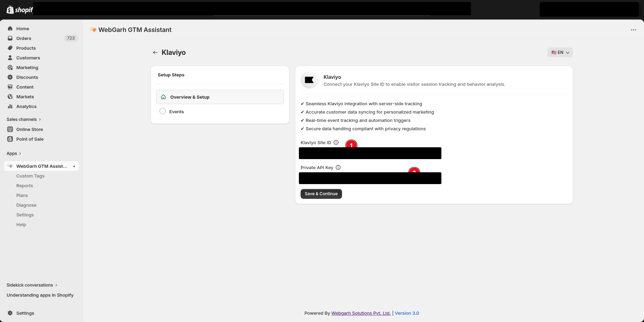Click the Customers person icon
Screen dimensions: 644x322
click(10, 58)
